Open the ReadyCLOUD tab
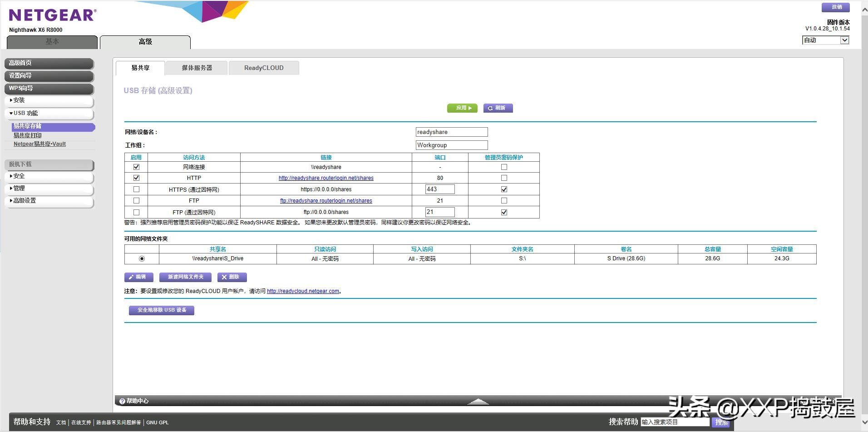Viewport: 868px width, 432px height. point(264,68)
